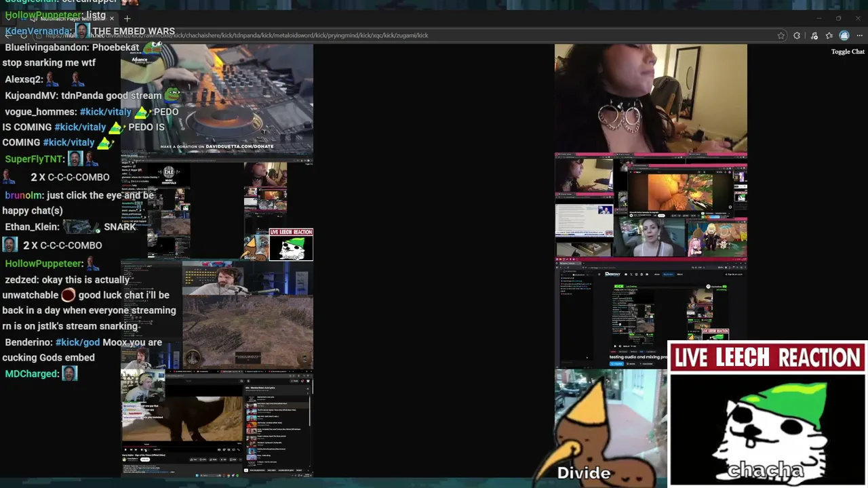Image resolution: width=868 pixels, height=488 pixels.
Task: Open the Favorites list icon
Action: tap(829, 35)
